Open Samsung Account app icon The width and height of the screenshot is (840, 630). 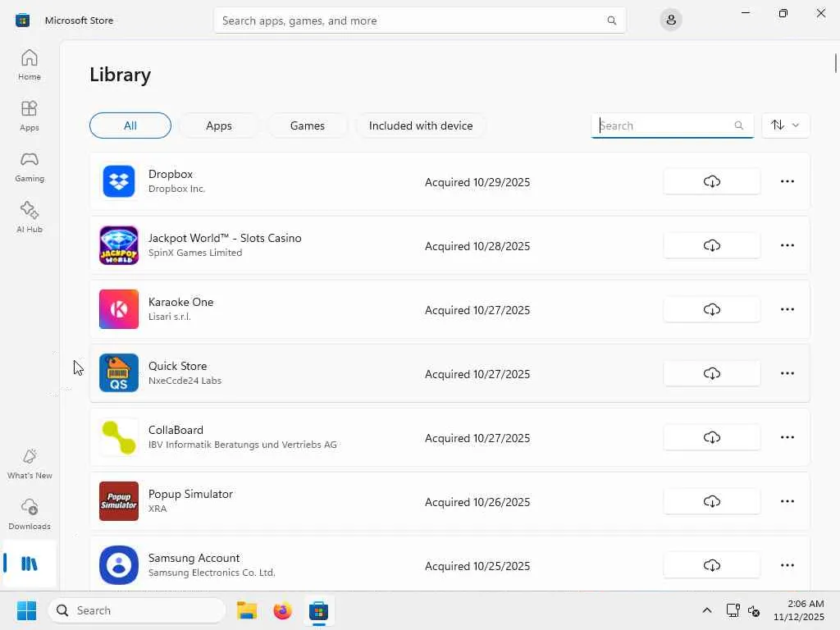119,565
